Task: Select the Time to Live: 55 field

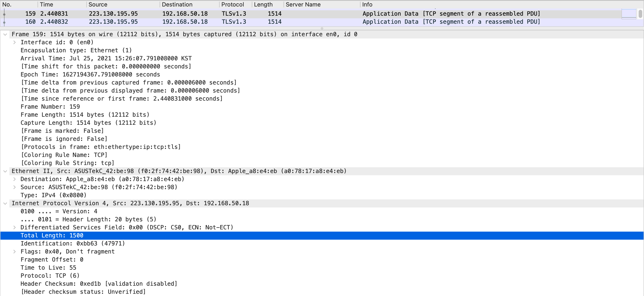Action: pyautogui.click(x=48, y=268)
